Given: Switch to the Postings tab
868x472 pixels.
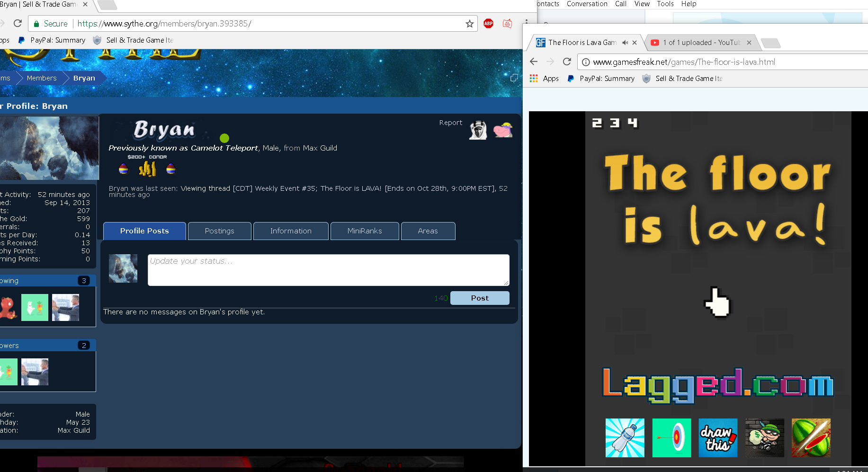Looking at the screenshot, I should (220, 231).
